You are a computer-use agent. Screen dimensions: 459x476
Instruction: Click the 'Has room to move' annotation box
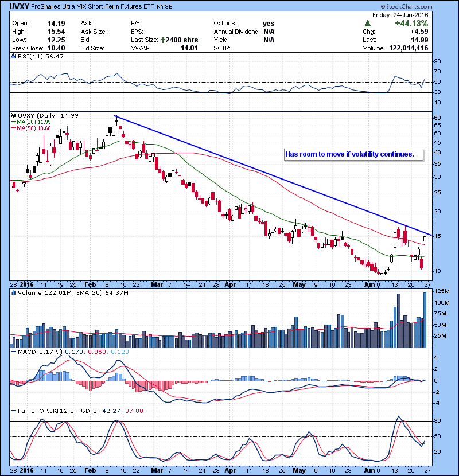point(353,154)
